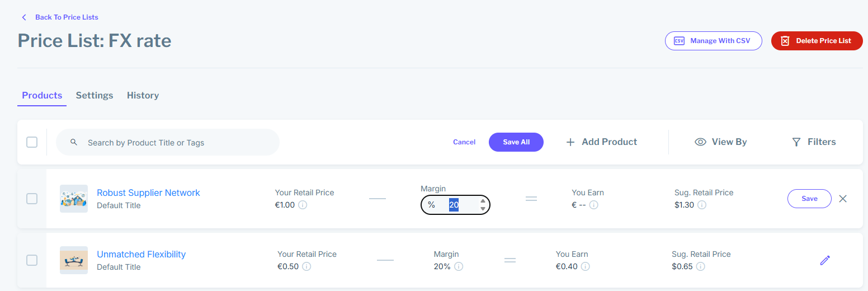868x291 pixels.
Task: Close editing with the X icon
Action: [843, 199]
